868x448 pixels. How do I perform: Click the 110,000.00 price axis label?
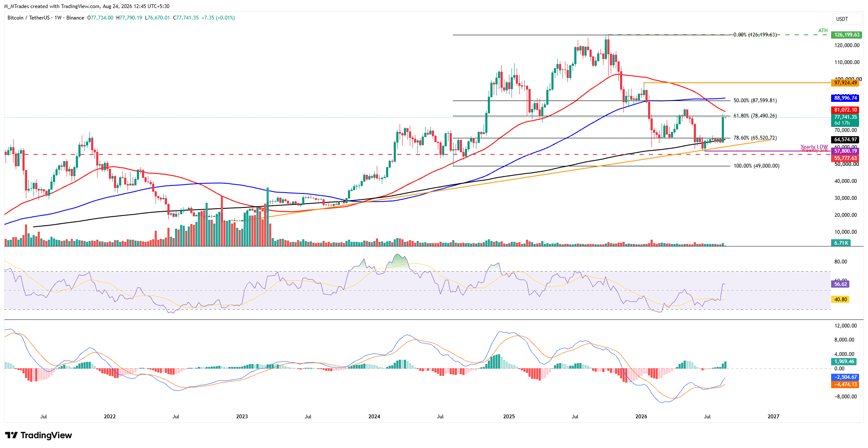847,62
